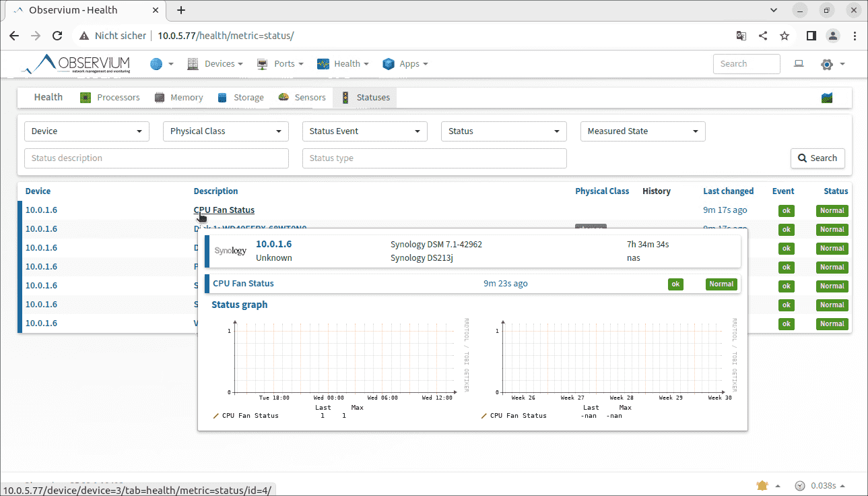This screenshot has height=496, width=868.
Task: Click the Sensors gauge icon
Action: [283, 97]
